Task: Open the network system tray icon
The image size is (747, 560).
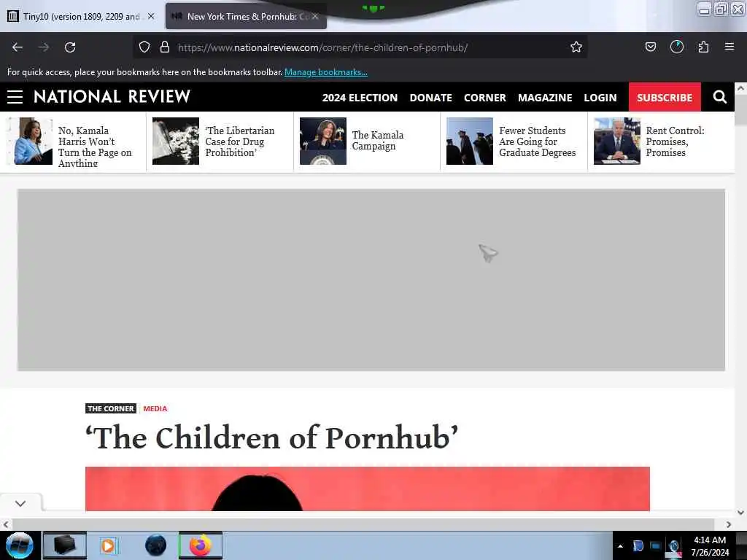Action: pyautogui.click(x=673, y=547)
